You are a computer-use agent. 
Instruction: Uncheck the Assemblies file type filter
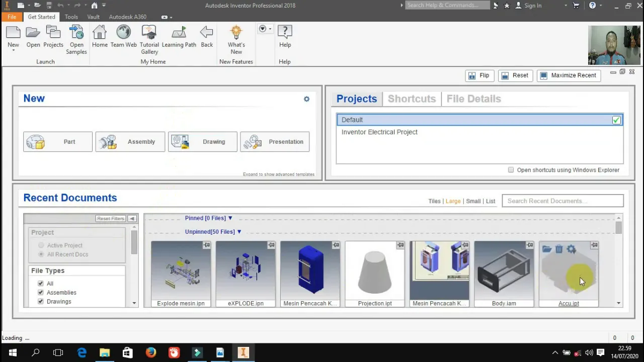click(x=41, y=292)
